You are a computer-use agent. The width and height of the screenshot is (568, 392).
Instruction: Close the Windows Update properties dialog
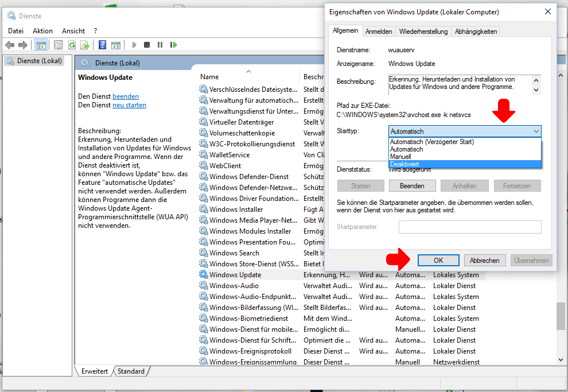[x=548, y=11]
